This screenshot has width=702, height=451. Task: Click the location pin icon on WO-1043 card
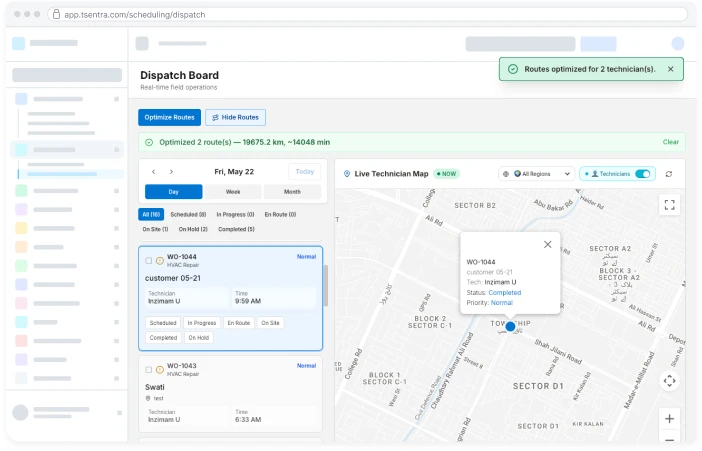(x=148, y=398)
